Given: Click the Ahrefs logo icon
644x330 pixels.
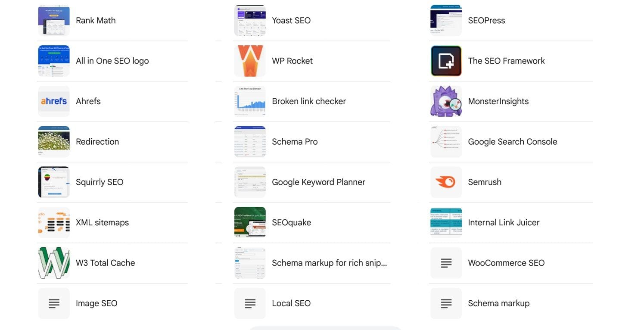Looking at the screenshot, I should point(54,101).
